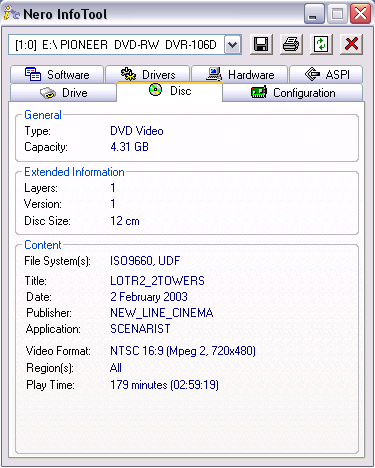Switch to the Hardware tab
375x468 pixels.
point(239,74)
